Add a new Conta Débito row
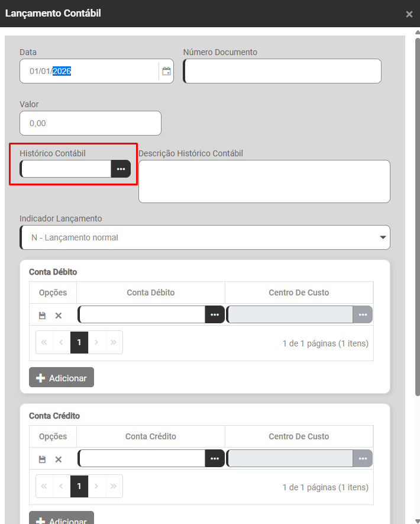The width and height of the screenshot is (420, 524). 62,378
